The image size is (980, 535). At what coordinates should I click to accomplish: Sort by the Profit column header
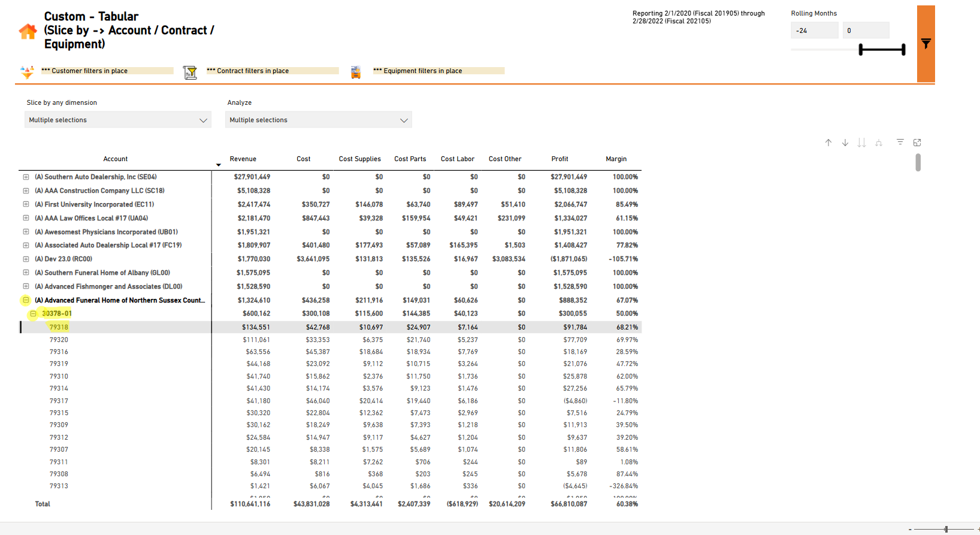point(560,159)
